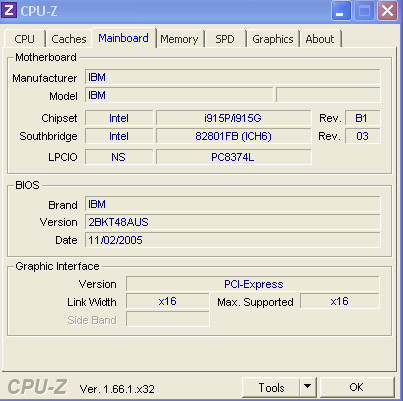This screenshot has width=403, height=401.
Task: Open the Memory tab
Action: pyautogui.click(x=179, y=39)
